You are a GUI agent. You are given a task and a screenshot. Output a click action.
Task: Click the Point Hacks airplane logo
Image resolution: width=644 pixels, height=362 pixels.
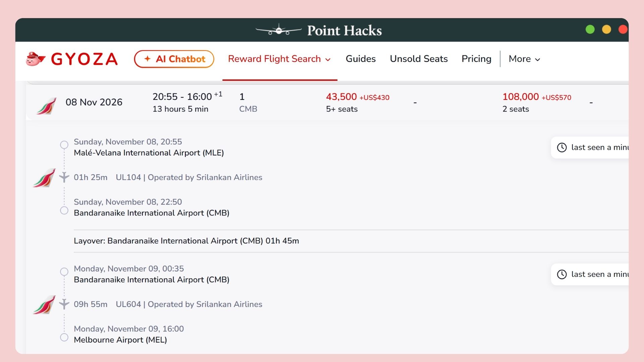pyautogui.click(x=278, y=30)
